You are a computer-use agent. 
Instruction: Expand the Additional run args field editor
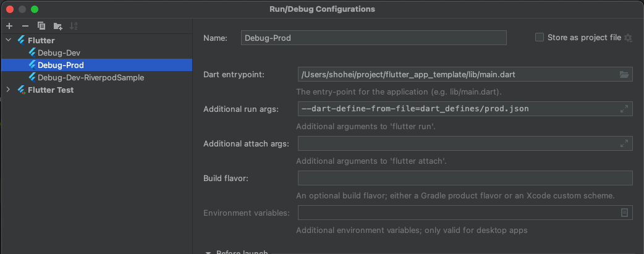624,109
